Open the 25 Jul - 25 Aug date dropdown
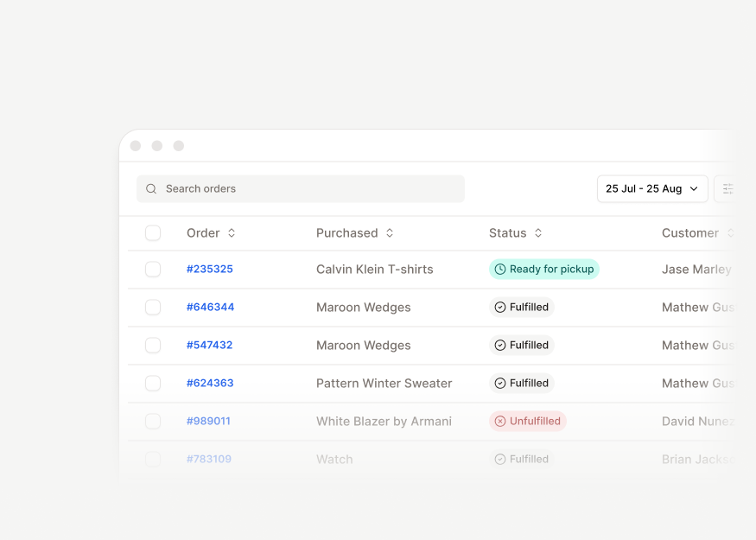This screenshot has width=756, height=540. [652, 188]
